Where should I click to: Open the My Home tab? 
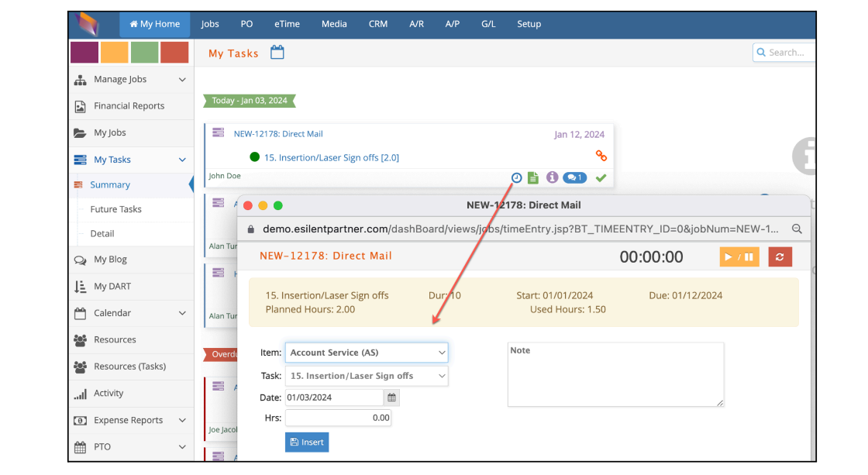pyautogui.click(x=154, y=24)
